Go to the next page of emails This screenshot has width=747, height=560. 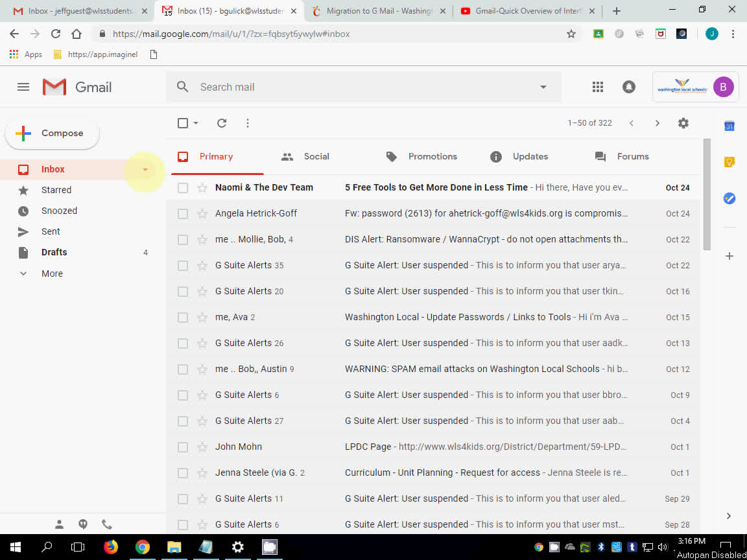[x=657, y=122]
